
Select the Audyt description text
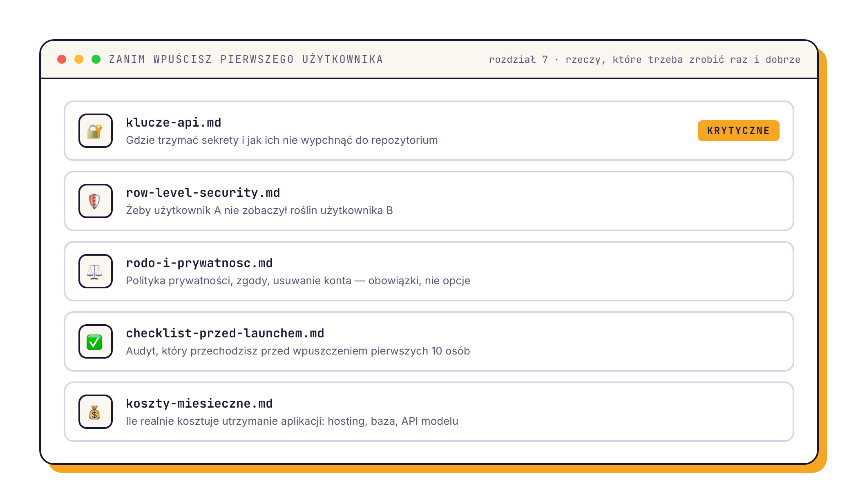(x=298, y=351)
